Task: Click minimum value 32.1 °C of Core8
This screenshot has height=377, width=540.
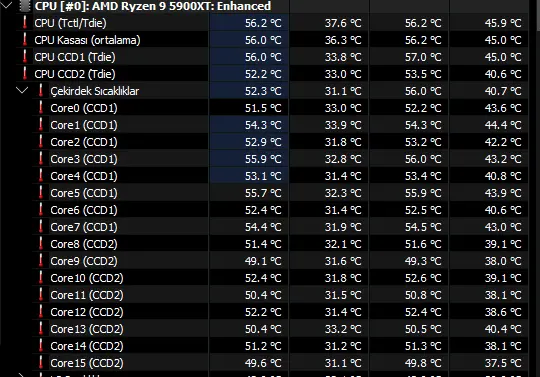Action: tap(343, 244)
